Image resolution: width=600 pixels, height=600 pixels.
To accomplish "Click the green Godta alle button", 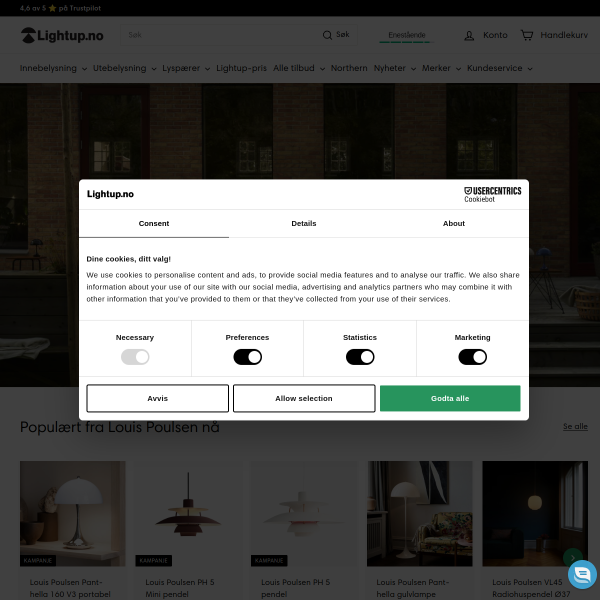I will coord(450,398).
